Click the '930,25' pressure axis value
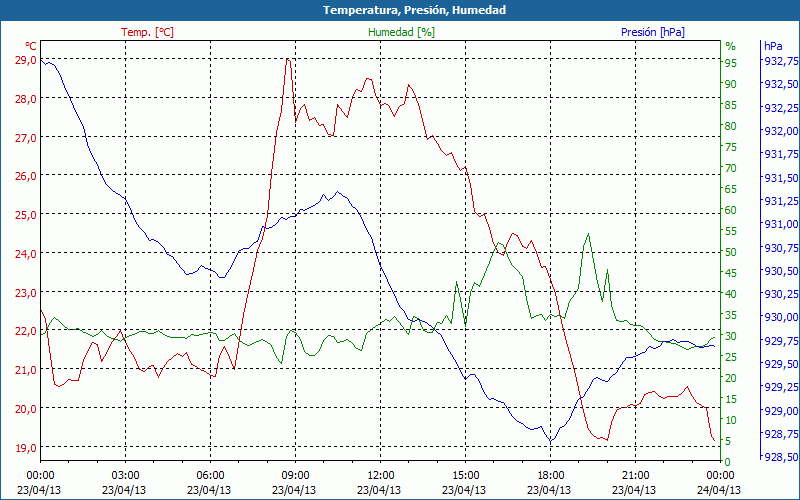 click(781, 294)
